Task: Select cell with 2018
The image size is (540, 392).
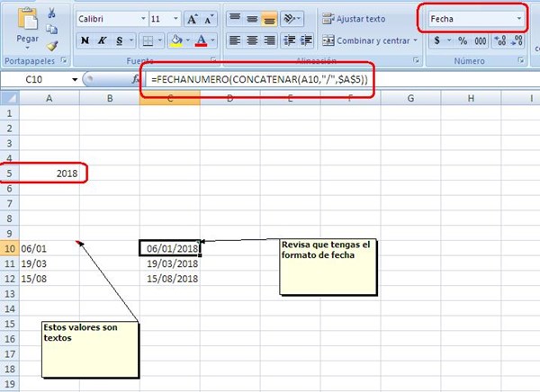Action: [49, 174]
